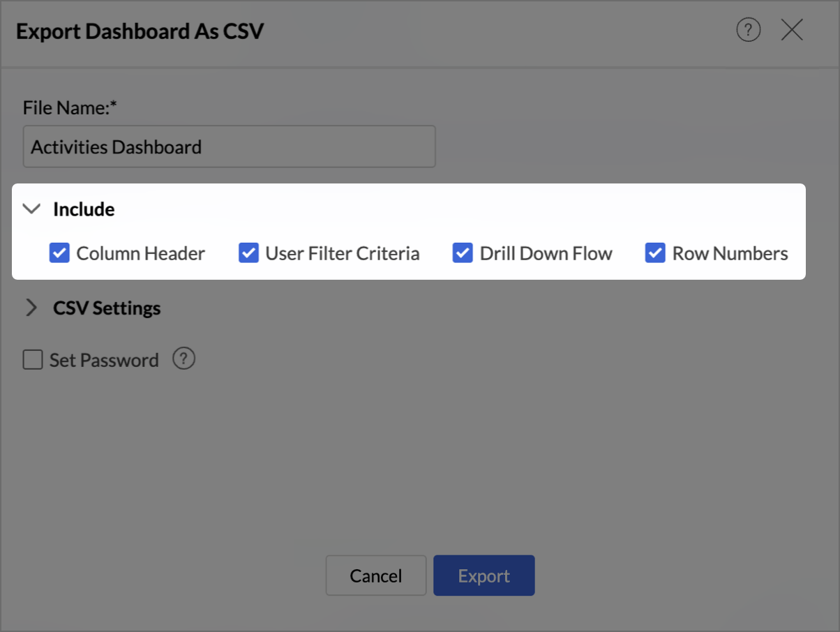Expand the CSV Settings chevron arrow
Image resolution: width=840 pixels, height=632 pixels.
coord(31,308)
